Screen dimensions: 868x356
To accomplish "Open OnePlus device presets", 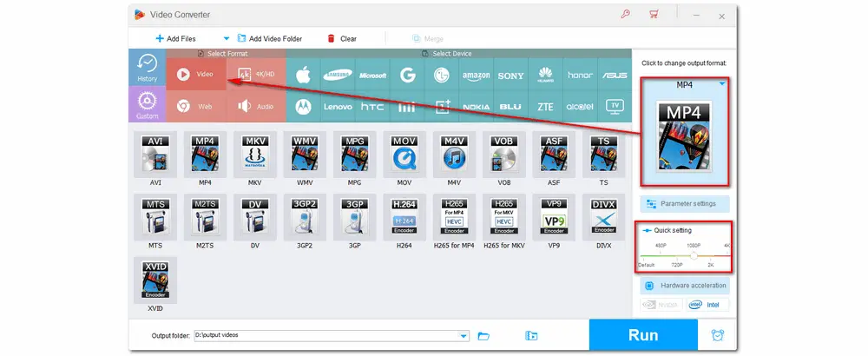I will point(442,107).
